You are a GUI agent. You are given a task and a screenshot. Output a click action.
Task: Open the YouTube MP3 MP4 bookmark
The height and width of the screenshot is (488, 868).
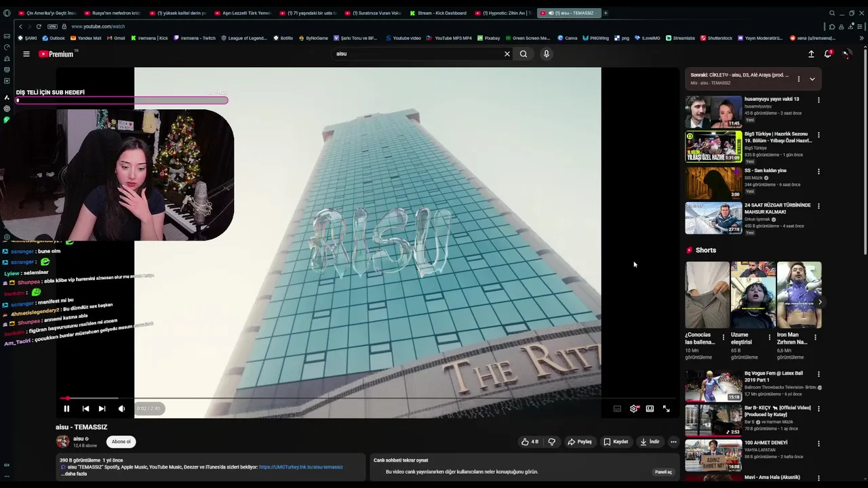450,38
